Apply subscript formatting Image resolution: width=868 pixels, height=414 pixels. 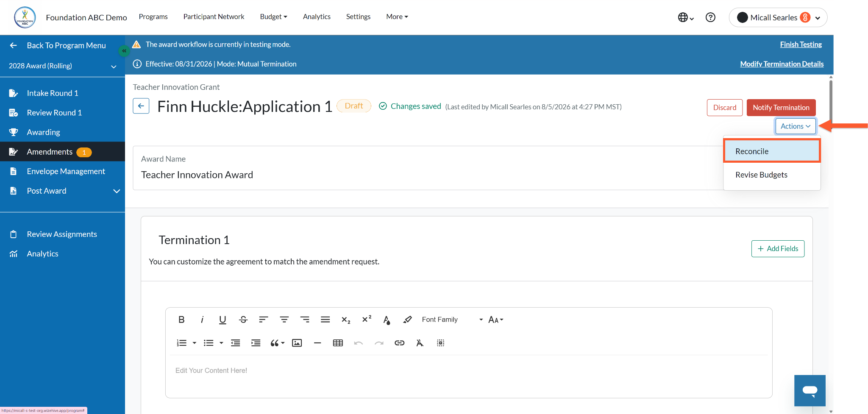point(346,320)
